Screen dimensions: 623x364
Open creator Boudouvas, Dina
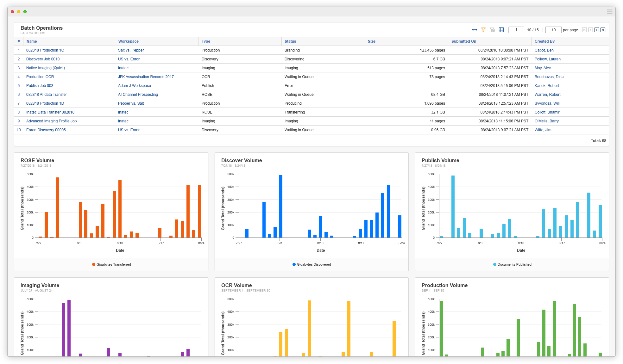click(549, 77)
